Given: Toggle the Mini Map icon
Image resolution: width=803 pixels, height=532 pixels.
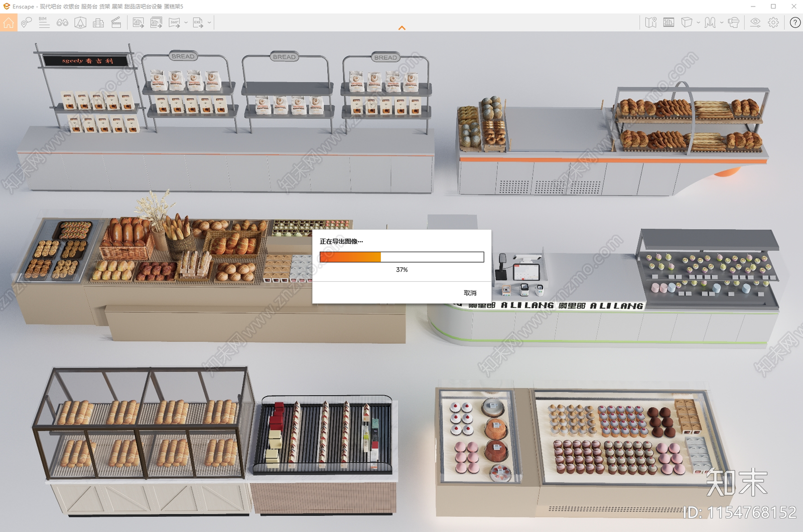Looking at the screenshot, I should point(651,23).
